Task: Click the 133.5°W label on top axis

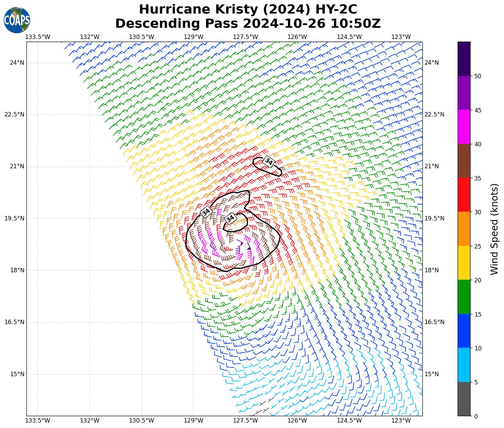Action: (x=38, y=37)
